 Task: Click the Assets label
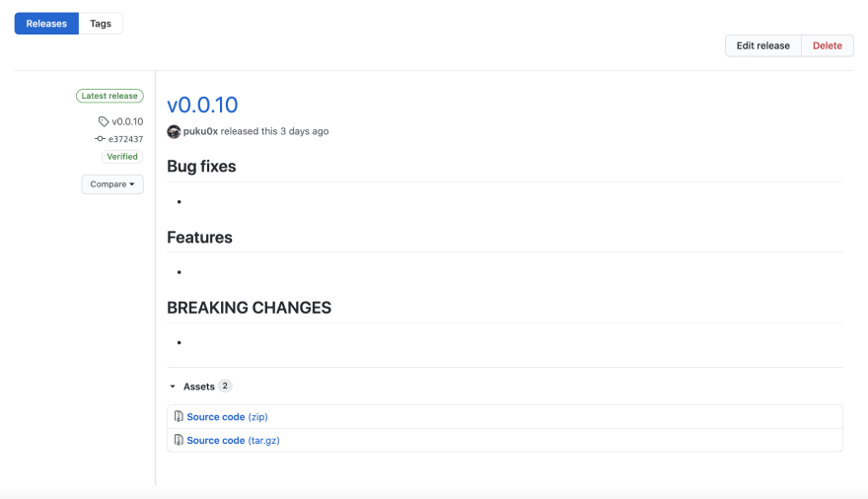click(198, 387)
